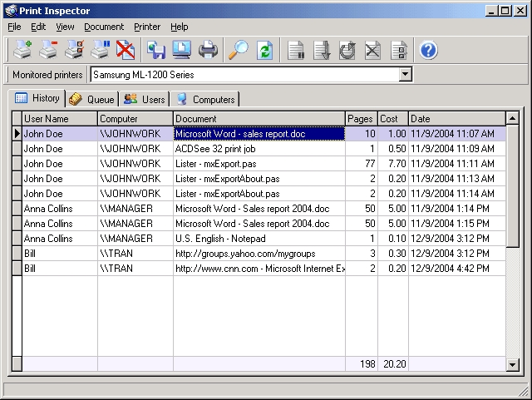Click the scrollbar down arrow in history list
This screenshot has height=400, width=532.
(x=513, y=365)
